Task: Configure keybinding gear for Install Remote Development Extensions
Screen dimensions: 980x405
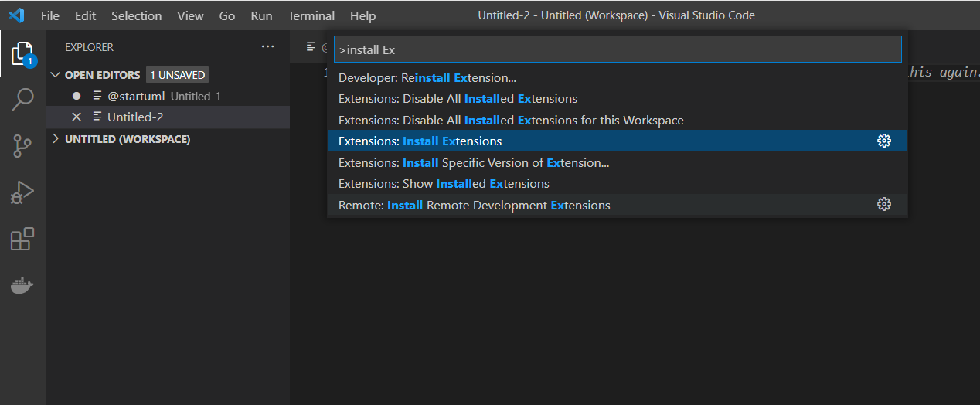Action: coord(884,205)
